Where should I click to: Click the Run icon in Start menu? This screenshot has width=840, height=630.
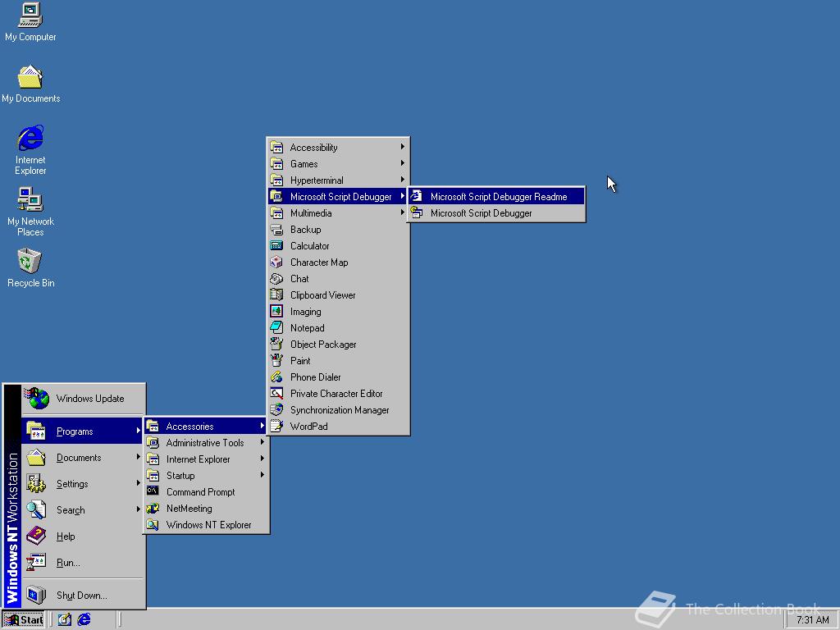coord(36,562)
